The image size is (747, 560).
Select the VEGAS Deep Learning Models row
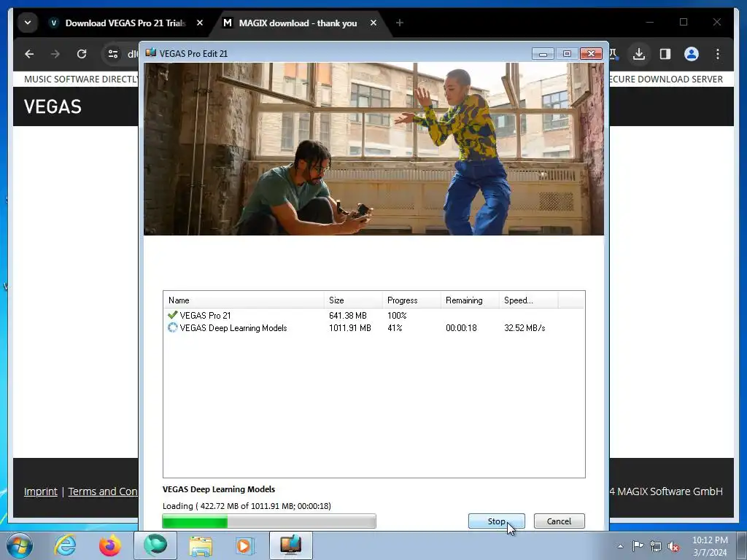pos(373,327)
